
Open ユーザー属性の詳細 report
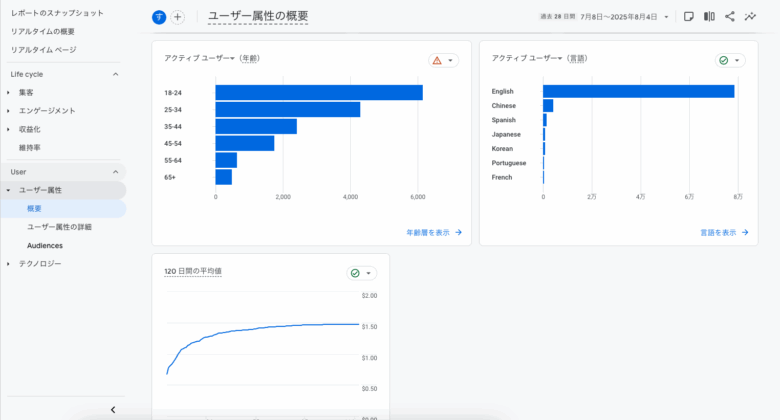click(x=59, y=227)
